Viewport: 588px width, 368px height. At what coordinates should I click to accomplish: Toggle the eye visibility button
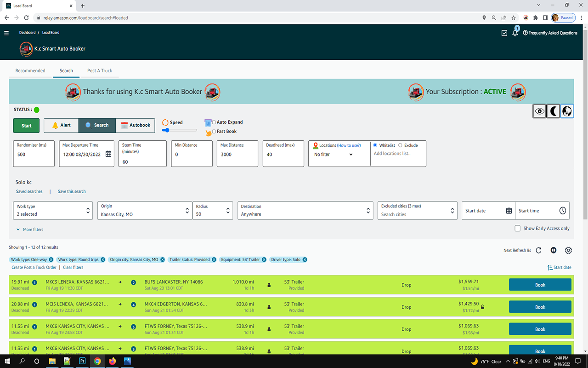pos(540,111)
